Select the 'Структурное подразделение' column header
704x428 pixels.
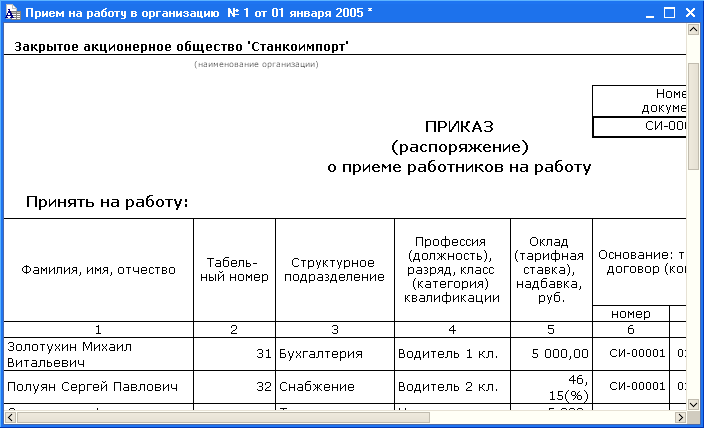334,270
